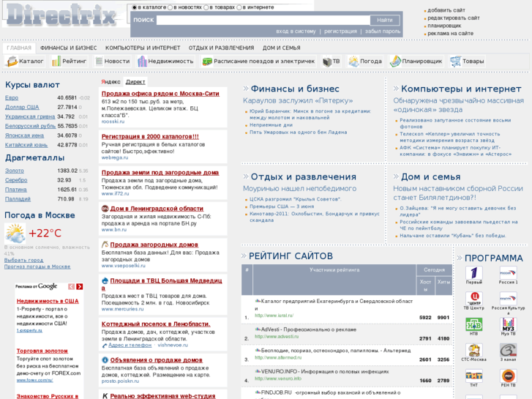The image size is (532, 399).
Task: Open the регистрация link
Action: pyautogui.click(x=340, y=31)
